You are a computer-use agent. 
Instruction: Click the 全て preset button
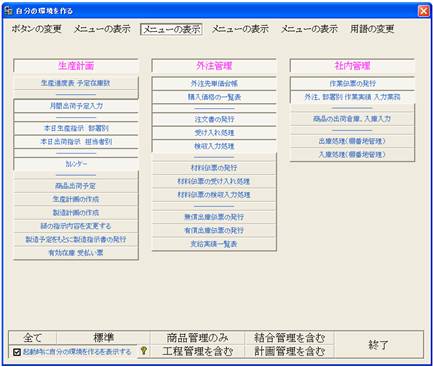[x=33, y=338]
